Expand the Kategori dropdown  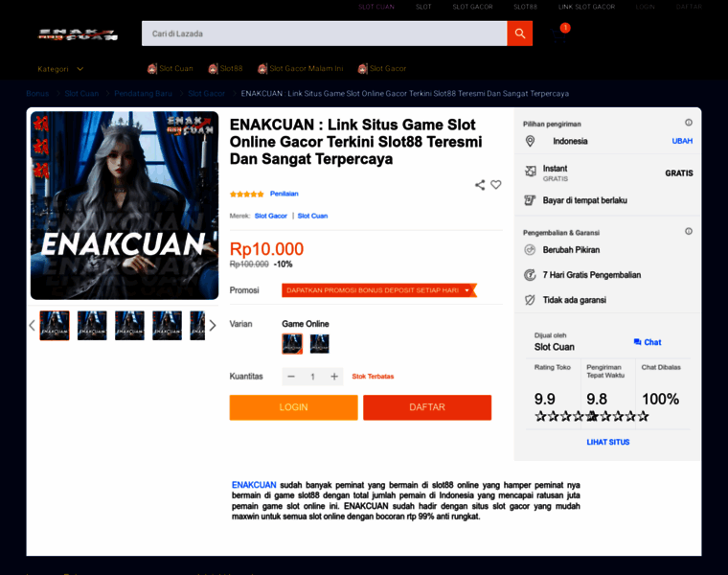pyautogui.click(x=60, y=69)
